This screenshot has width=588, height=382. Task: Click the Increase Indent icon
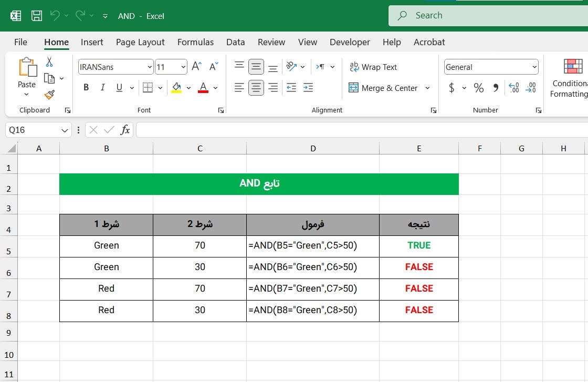pyautogui.click(x=308, y=88)
